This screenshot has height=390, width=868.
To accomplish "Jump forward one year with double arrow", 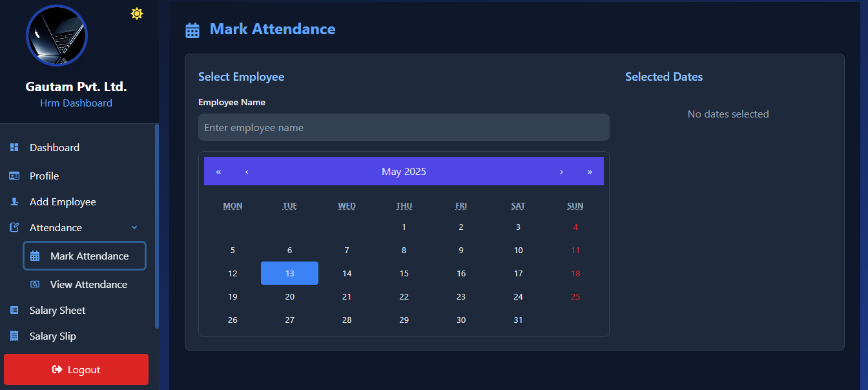I will [590, 172].
